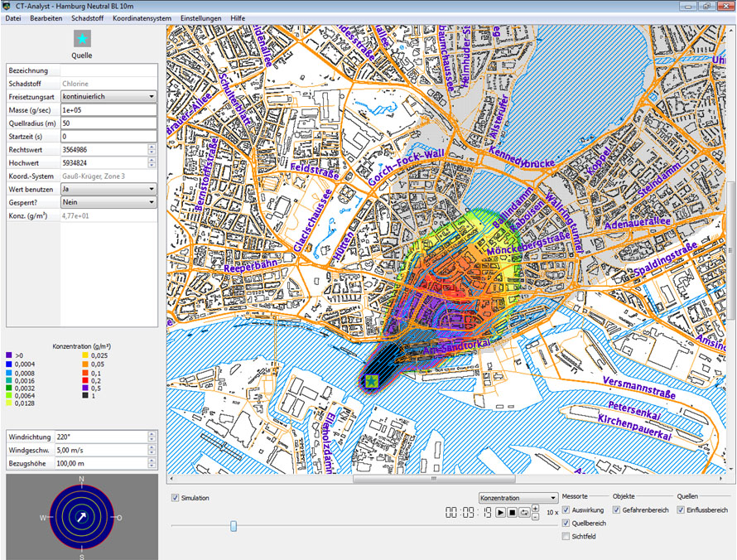
Task: Uncheck the Einflussbereich checkbox
Action: click(682, 510)
